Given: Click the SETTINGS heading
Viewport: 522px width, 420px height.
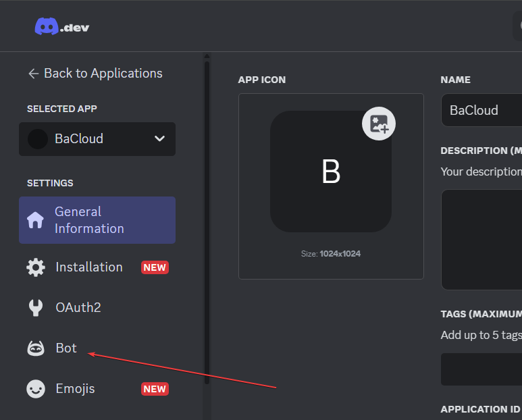Looking at the screenshot, I should pyautogui.click(x=50, y=183).
